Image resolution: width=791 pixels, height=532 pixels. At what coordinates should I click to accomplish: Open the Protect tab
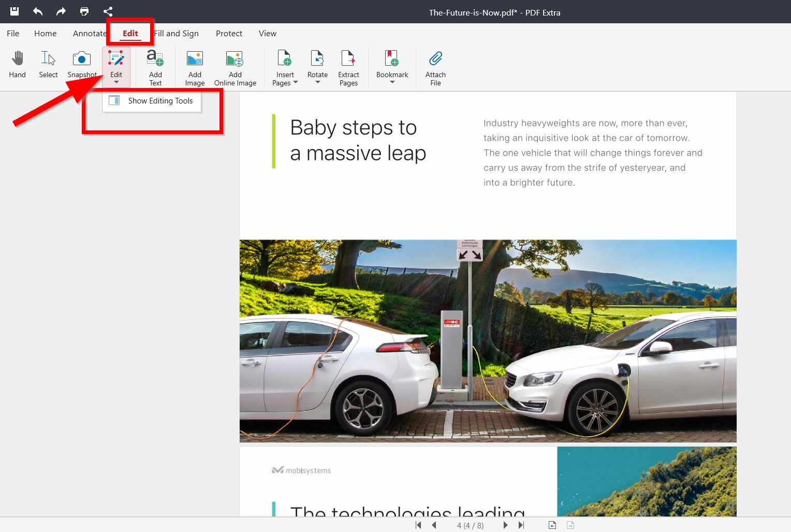[x=229, y=34]
